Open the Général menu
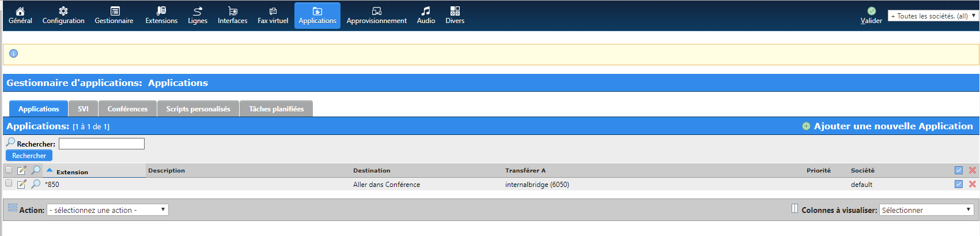Image resolution: width=980 pixels, height=236 pixels. [x=20, y=16]
